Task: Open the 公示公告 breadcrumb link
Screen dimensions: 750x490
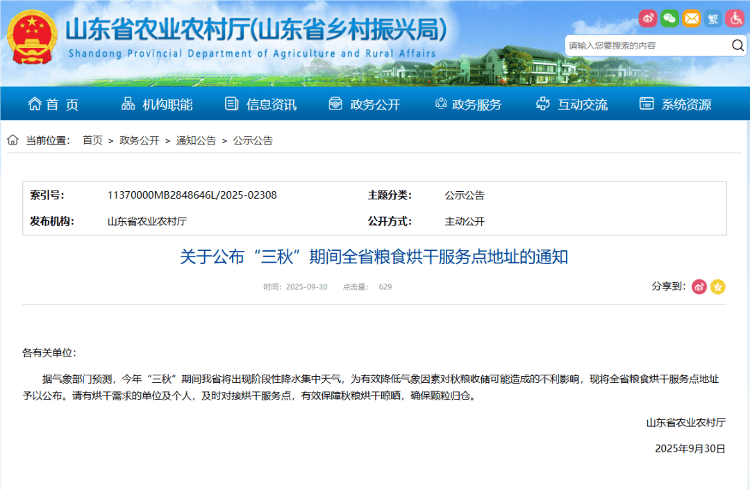Action: (253, 141)
